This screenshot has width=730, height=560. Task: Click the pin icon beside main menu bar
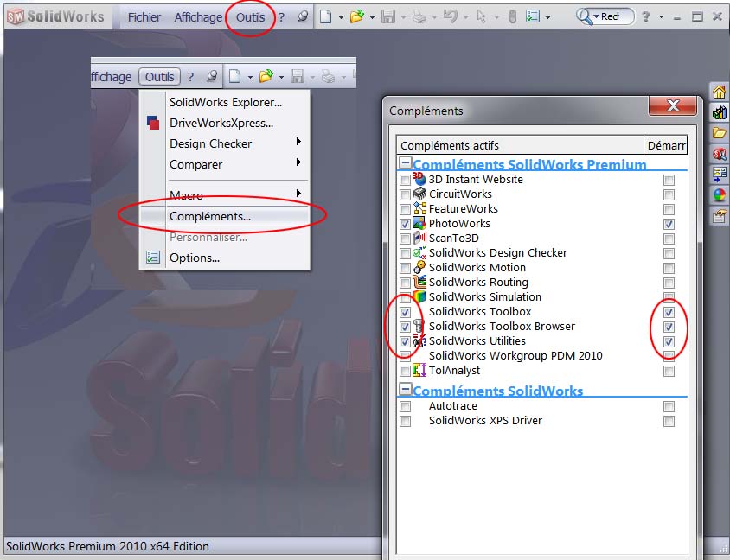click(303, 17)
